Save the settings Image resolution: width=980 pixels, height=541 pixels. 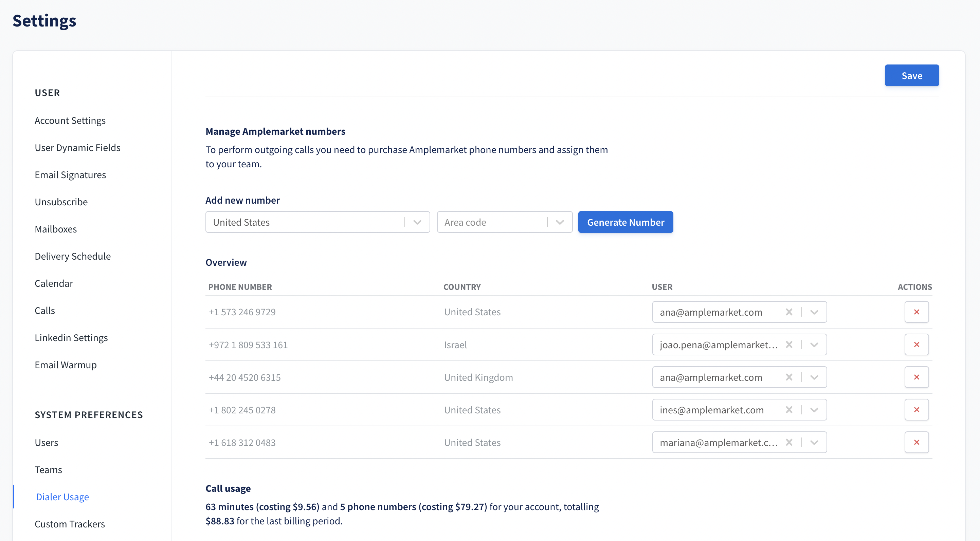pyautogui.click(x=911, y=75)
